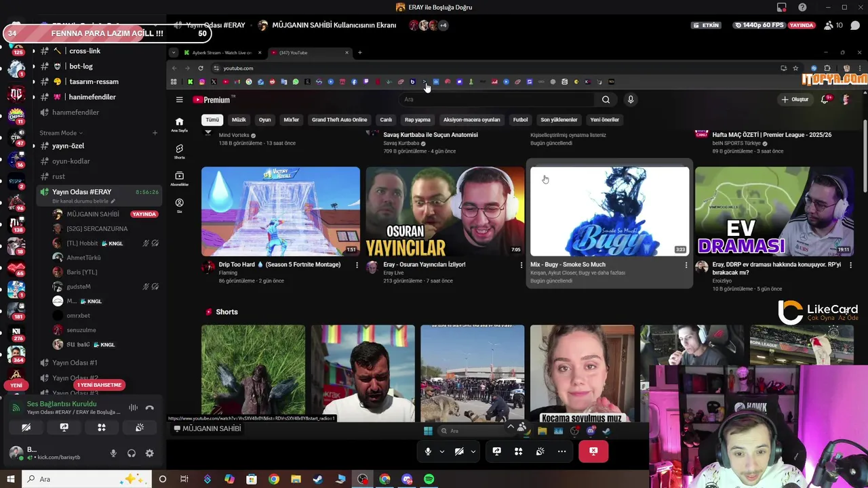Toggle deafen headphones in Discord user panel
Image resolution: width=868 pixels, height=488 pixels.
coord(132,453)
